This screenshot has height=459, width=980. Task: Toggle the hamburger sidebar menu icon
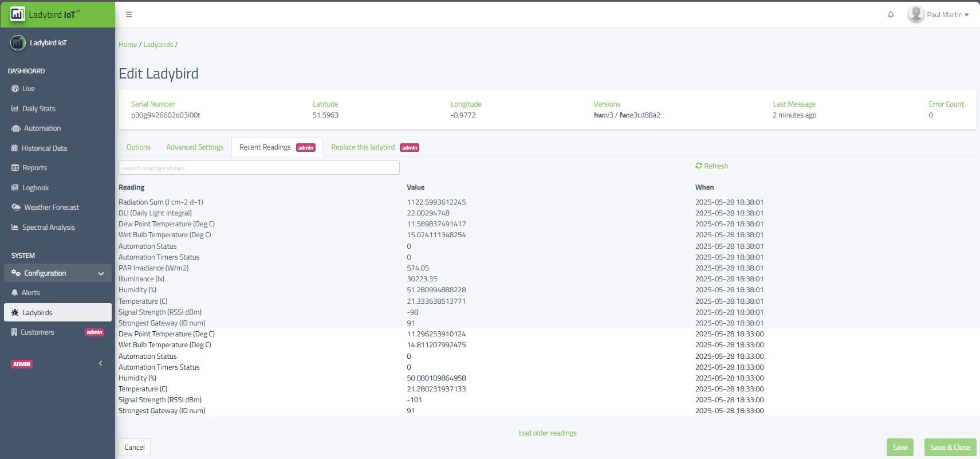tap(129, 14)
